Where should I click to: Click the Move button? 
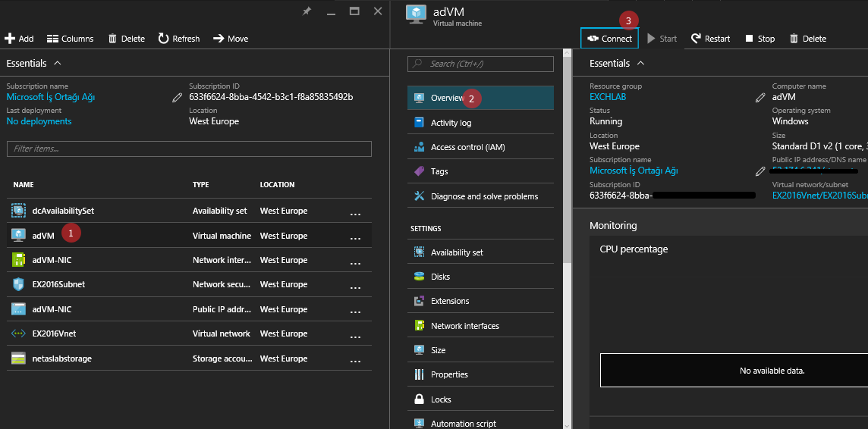tap(231, 39)
